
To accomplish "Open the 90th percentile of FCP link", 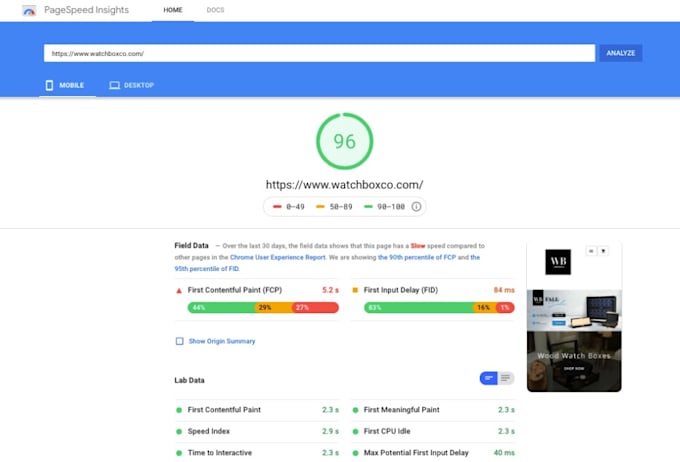I will [417, 257].
